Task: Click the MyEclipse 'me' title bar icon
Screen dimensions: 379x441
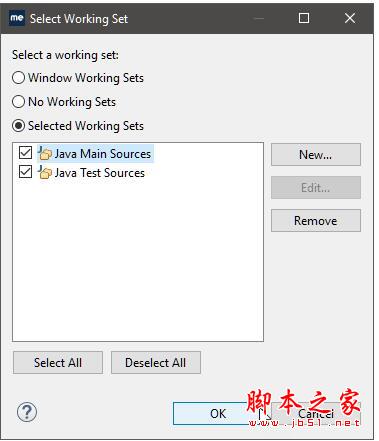Action: pyautogui.click(x=17, y=18)
